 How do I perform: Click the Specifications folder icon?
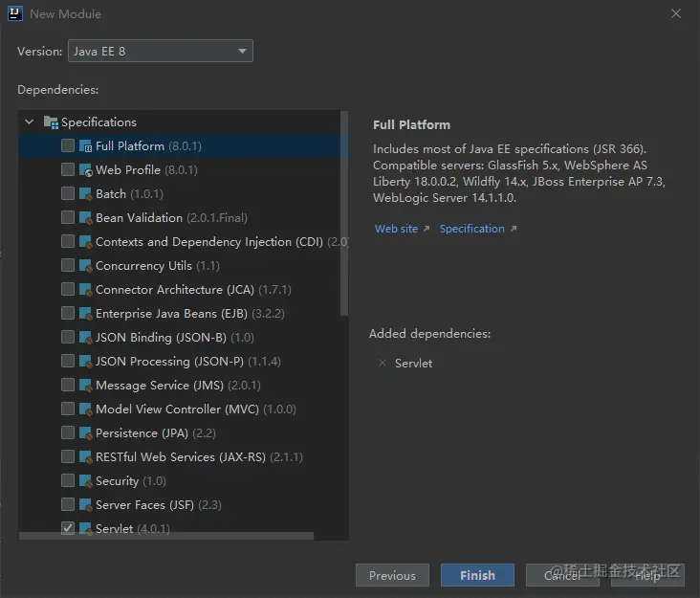pos(51,122)
